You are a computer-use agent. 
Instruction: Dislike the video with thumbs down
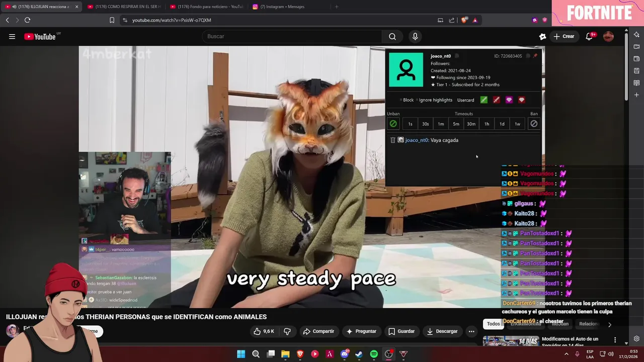(287, 331)
